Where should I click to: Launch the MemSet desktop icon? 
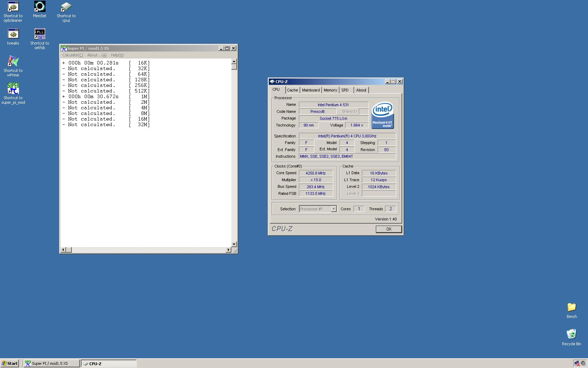[40, 9]
